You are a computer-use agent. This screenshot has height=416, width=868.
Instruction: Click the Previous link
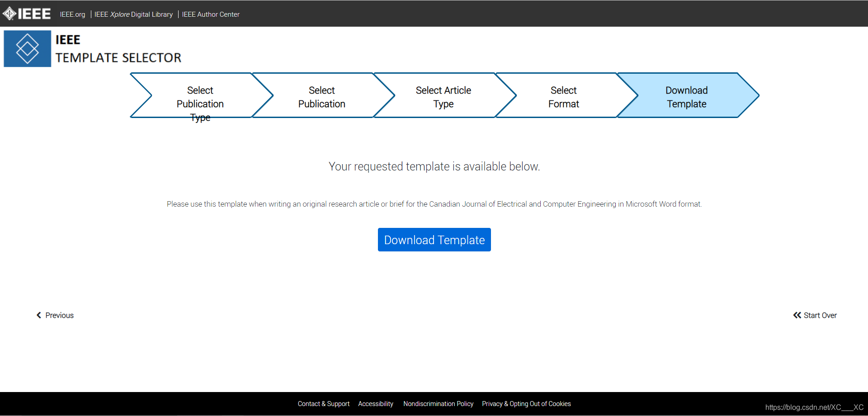coord(55,315)
